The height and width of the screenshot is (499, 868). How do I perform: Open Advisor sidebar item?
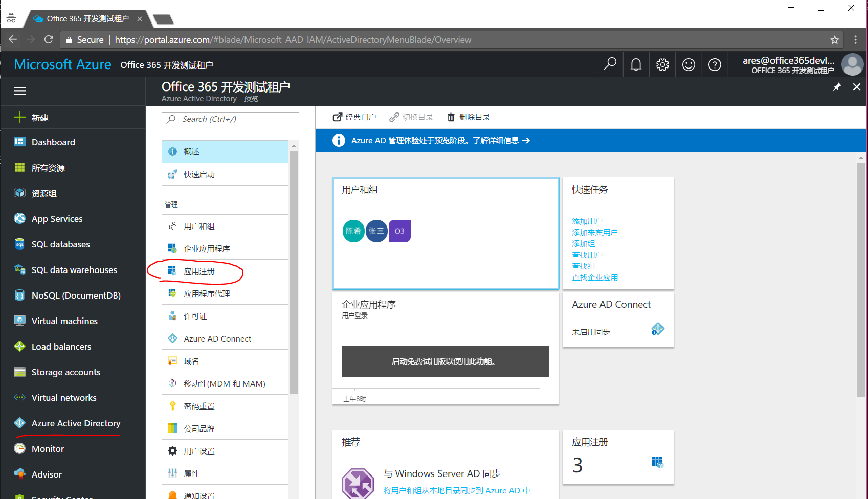(73, 474)
